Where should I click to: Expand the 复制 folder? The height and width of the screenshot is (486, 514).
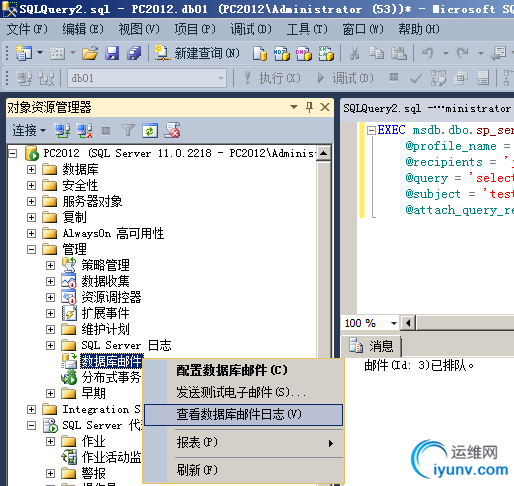point(31,217)
